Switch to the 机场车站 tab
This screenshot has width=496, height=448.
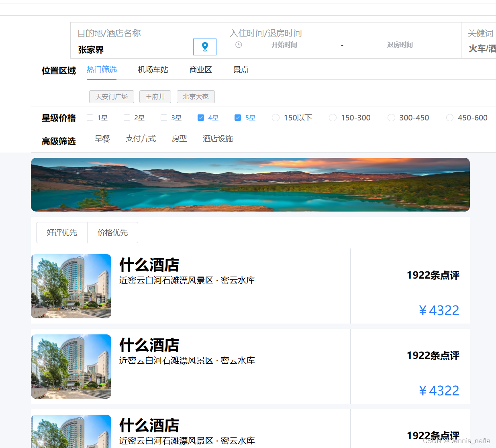point(153,69)
